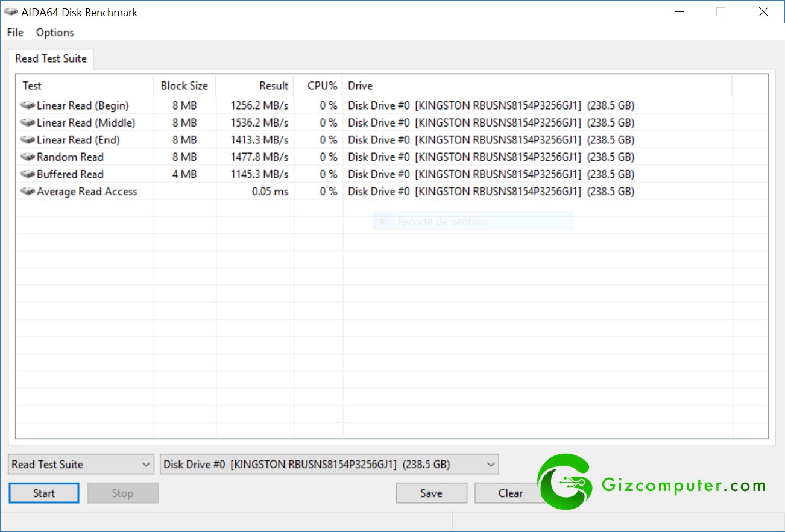Click the 1413.3 MB/s result value

(259, 140)
